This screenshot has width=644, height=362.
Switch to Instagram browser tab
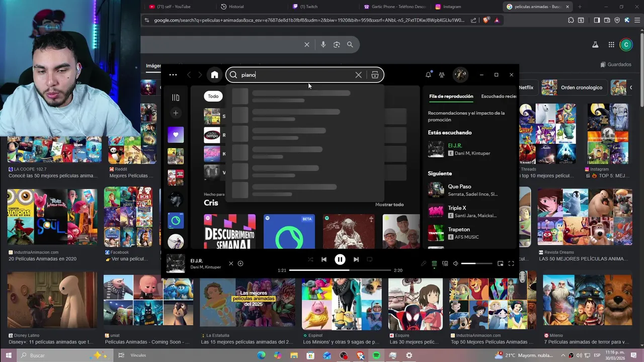coord(452,7)
